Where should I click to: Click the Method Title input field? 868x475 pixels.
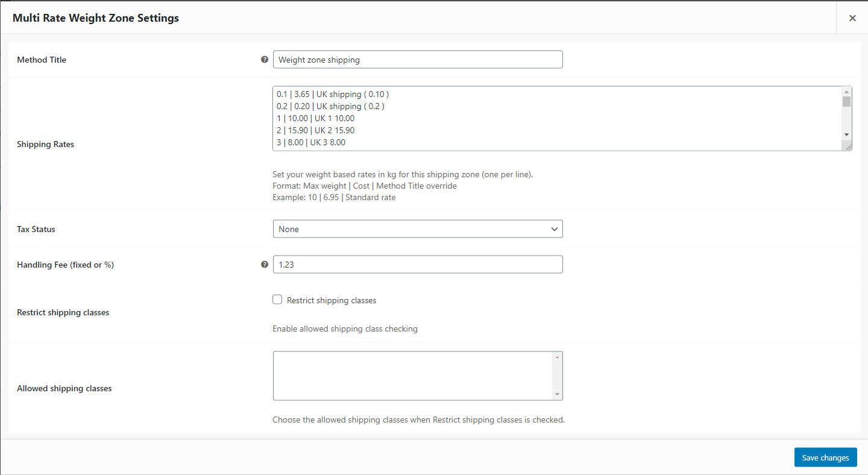click(418, 60)
